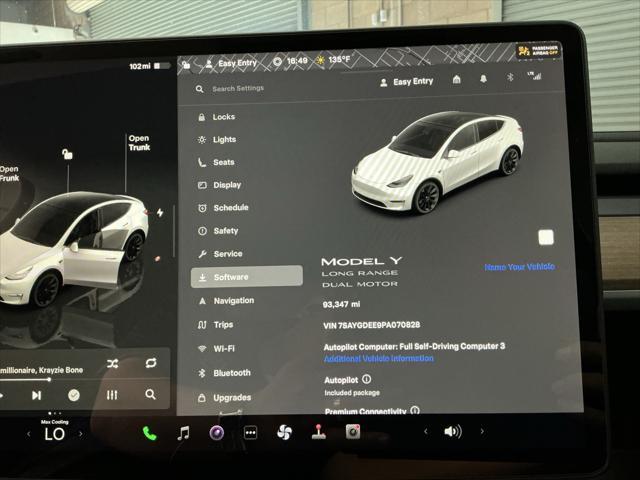Viewport: 640px width, 480px height.
Task: Tap the lock icon in top status bar
Action: point(186,64)
